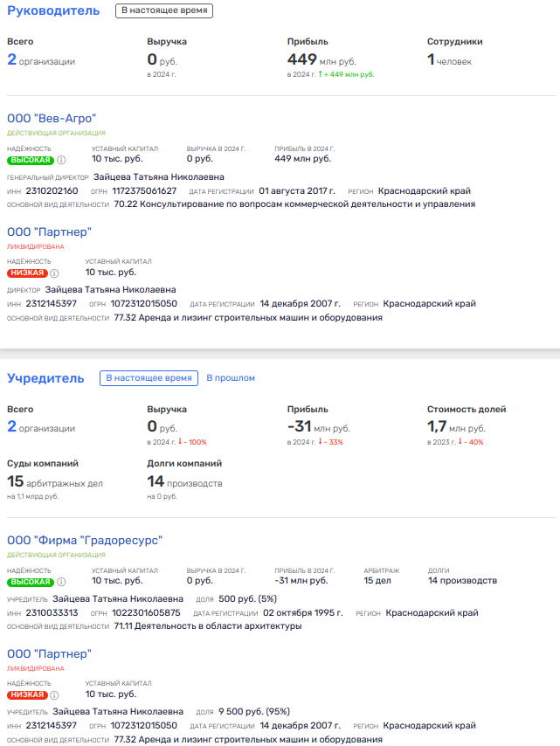Screen dimensions: 560x746
Task: Click info icon beside last Партнер НИЗКАЯ badge
Action: tap(55, 695)
